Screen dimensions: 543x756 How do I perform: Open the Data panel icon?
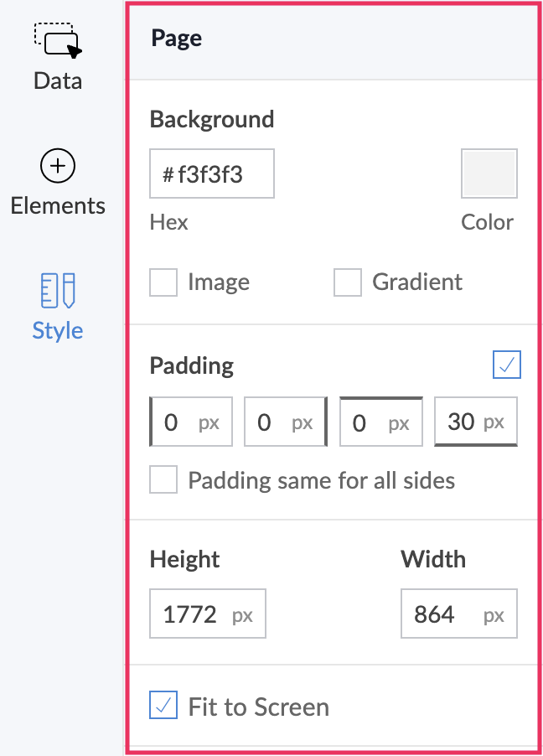point(57,39)
